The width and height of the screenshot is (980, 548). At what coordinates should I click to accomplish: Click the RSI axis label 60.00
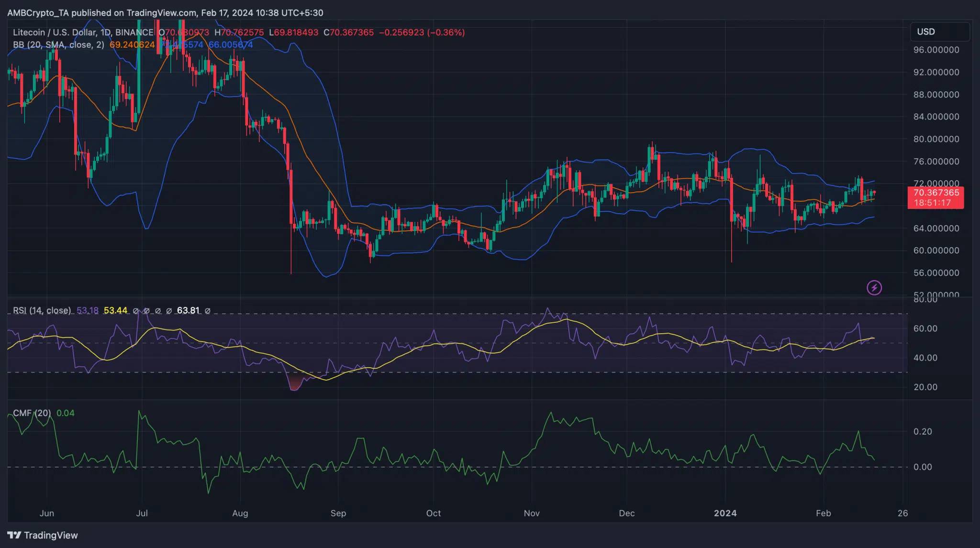(925, 329)
